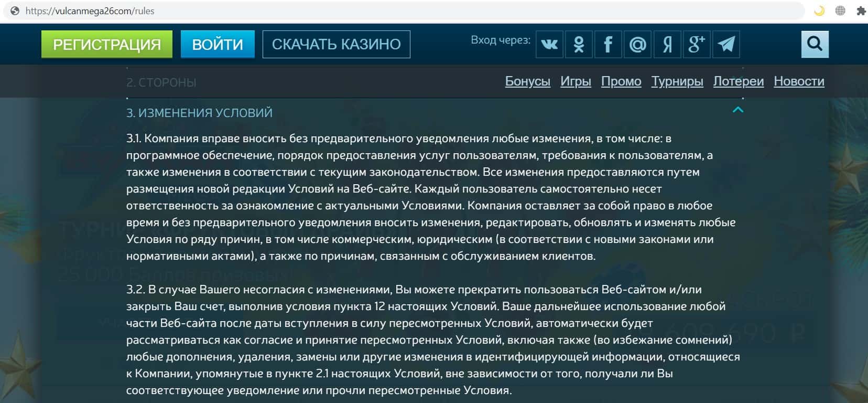Viewport: 868px width, 403px height.
Task: Log in via Telegram icon
Action: 726,44
